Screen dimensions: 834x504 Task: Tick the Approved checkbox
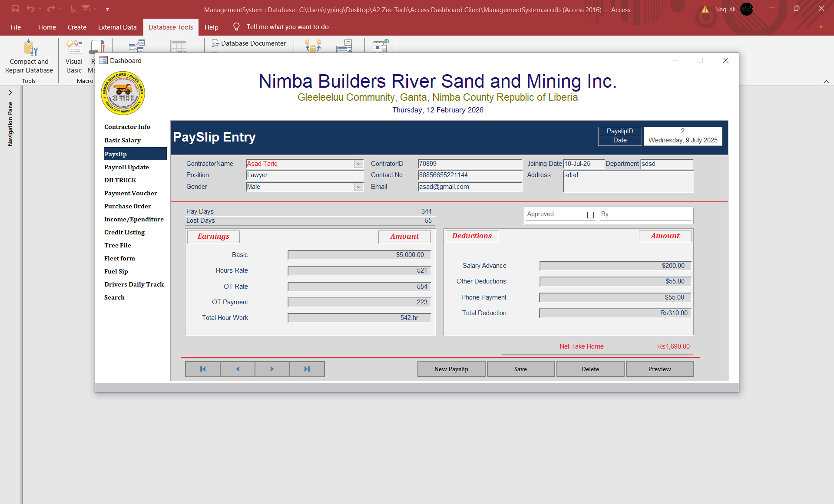pos(590,215)
